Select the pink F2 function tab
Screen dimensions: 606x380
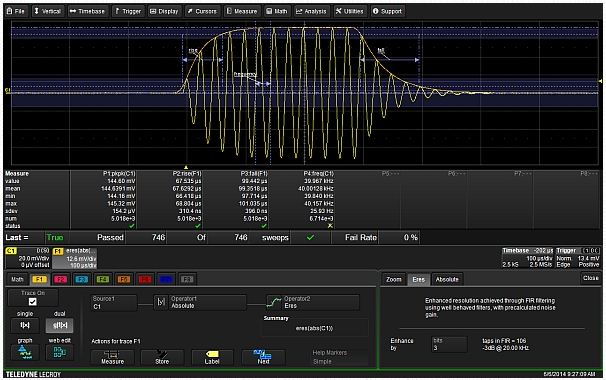60,279
